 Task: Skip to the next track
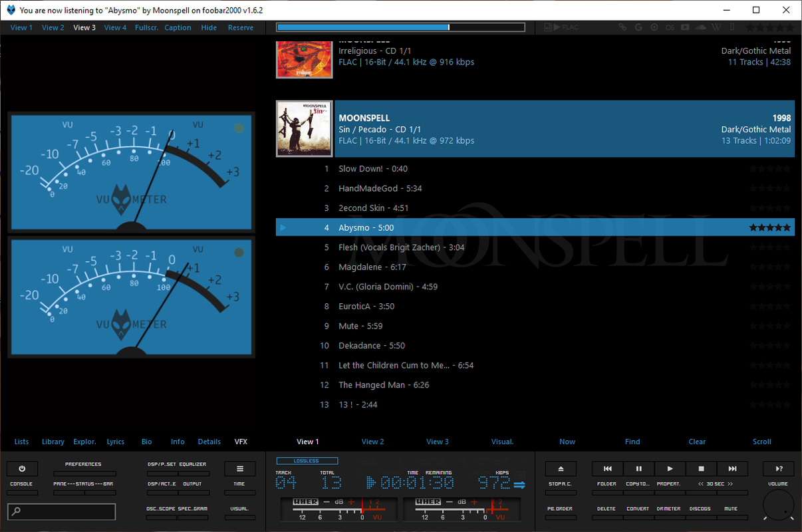pyautogui.click(x=732, y=469)
